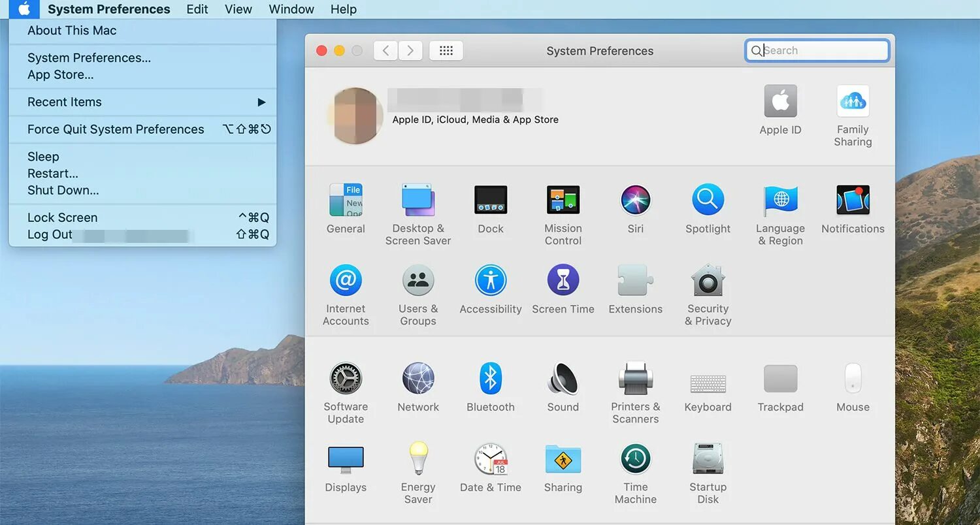The width and height of the screenshot is (980, 525).
Task: Expand the Recent Items submenu
Action: coord(142,102)
